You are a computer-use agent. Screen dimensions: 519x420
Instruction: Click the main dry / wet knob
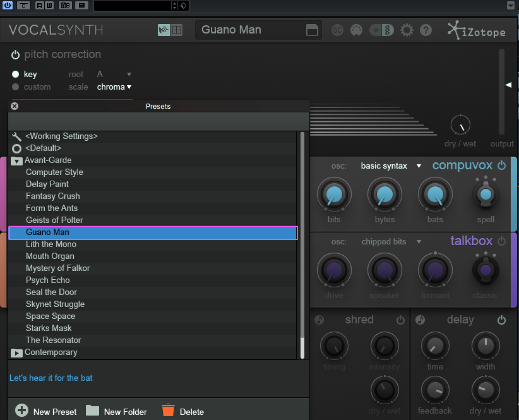pyautogui.click(x=460, y=125)
